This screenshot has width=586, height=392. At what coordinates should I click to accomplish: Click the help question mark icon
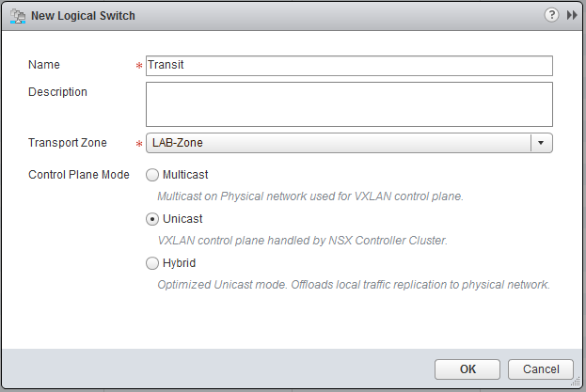click(551, 15)
